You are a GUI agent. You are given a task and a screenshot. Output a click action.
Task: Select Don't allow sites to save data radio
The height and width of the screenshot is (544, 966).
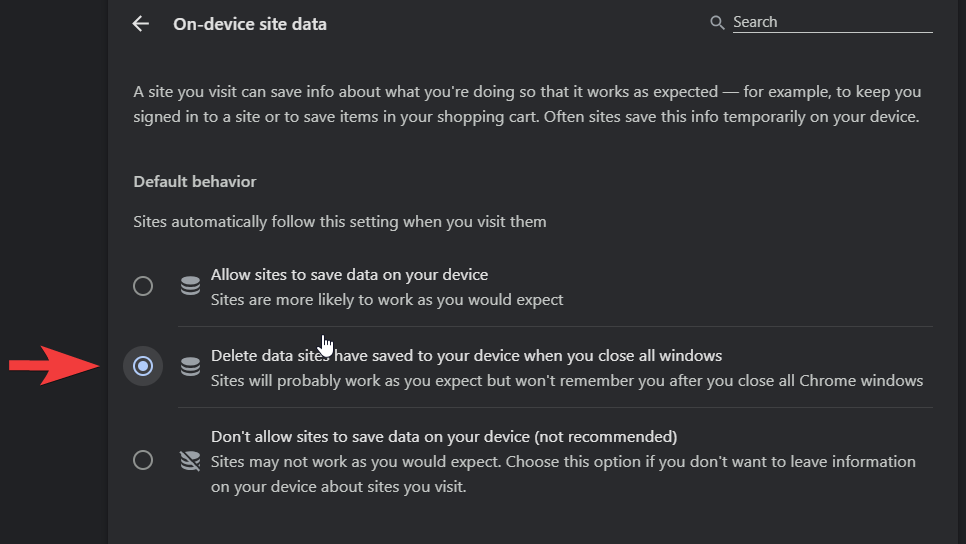click(143, 460)
